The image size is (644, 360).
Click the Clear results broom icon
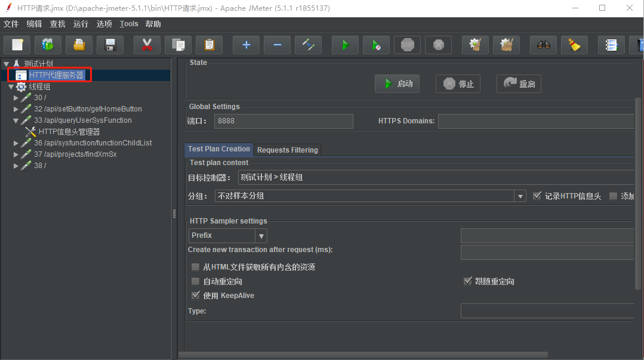(x=475, y=45)
